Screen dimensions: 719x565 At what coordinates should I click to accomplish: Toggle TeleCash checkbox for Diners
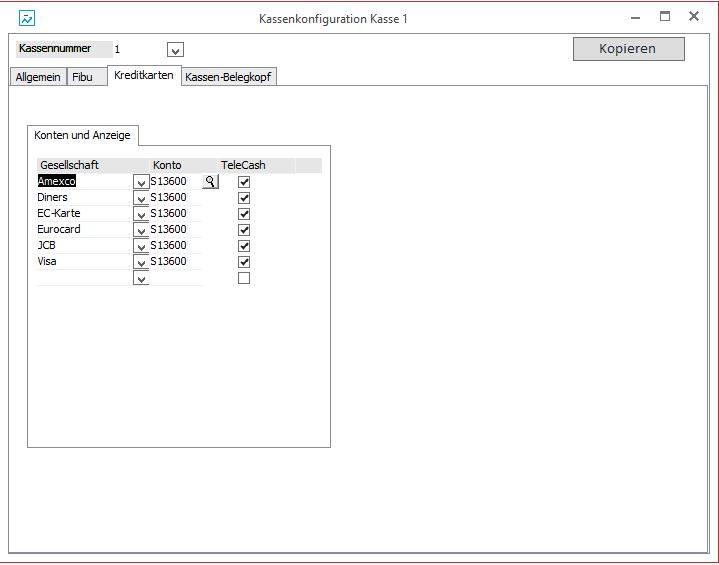click(x=244, y=198)
